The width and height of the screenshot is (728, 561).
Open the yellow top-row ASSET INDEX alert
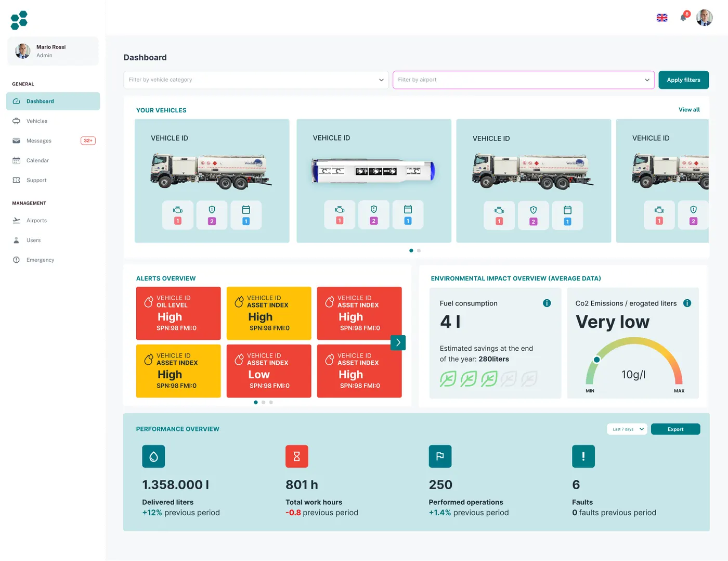click(269, 313)
